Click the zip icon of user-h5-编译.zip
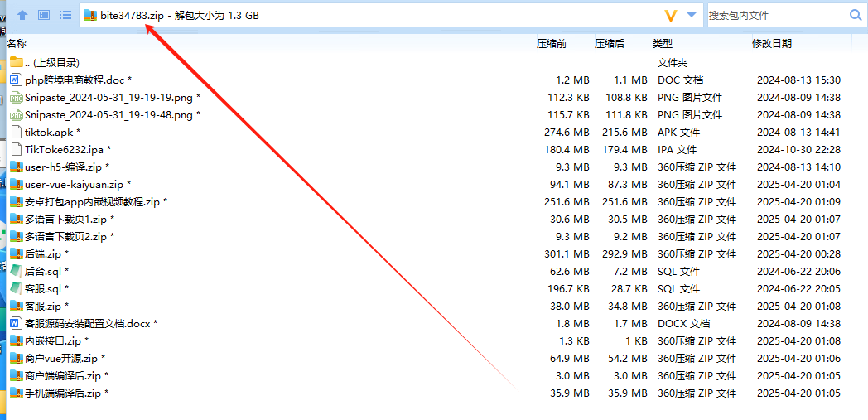 (x=16, y=167)
